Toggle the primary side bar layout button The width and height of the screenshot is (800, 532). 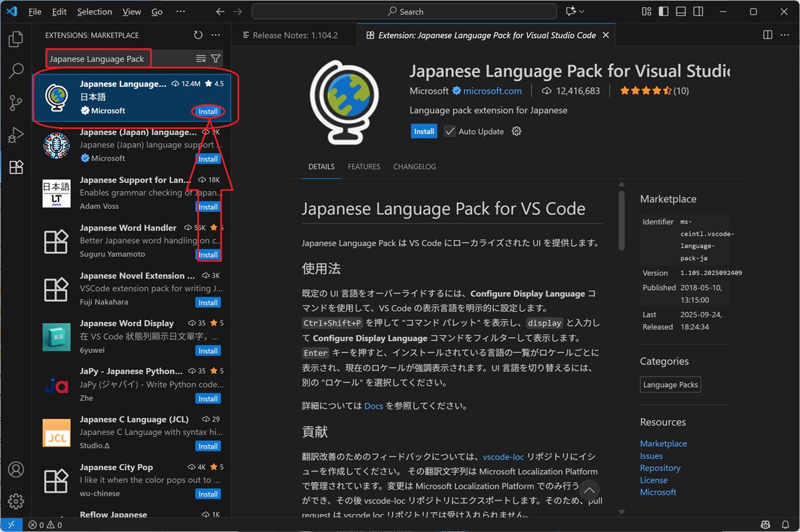point(664,12)
